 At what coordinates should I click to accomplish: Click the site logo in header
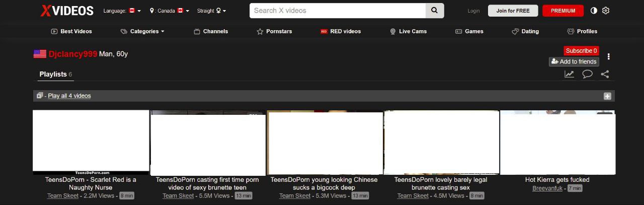click(x=67, y=11)
